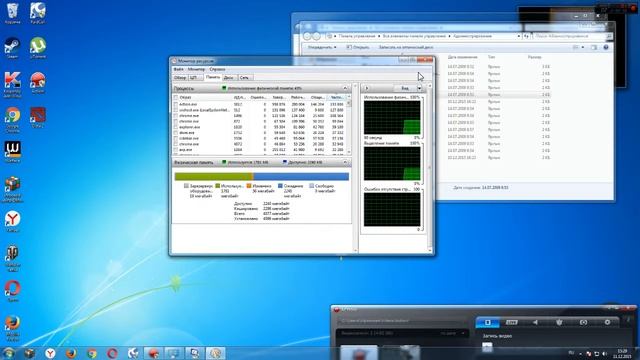
Task: Open Dota 2 desktop shortcut
Action: coord(38,118)
